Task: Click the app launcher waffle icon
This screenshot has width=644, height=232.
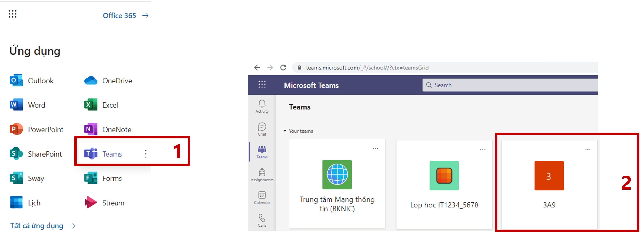Action: (12, 14)
